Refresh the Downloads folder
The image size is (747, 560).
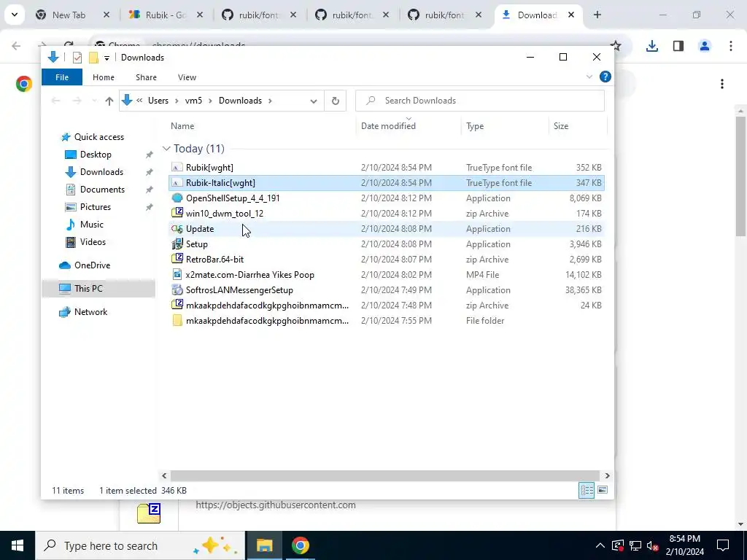(x=336, y=101)
